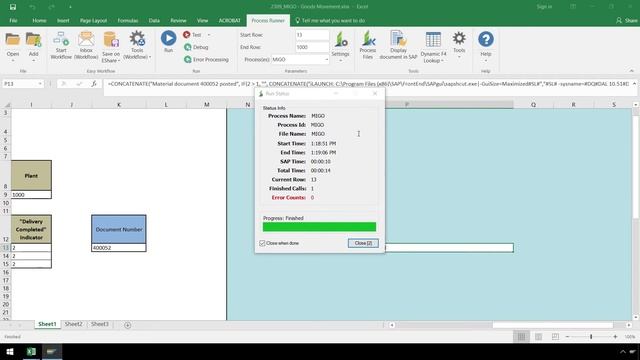Click the green progress bar
The height and width of the screenshot is (360, 640).
click(x=319, y=227)
